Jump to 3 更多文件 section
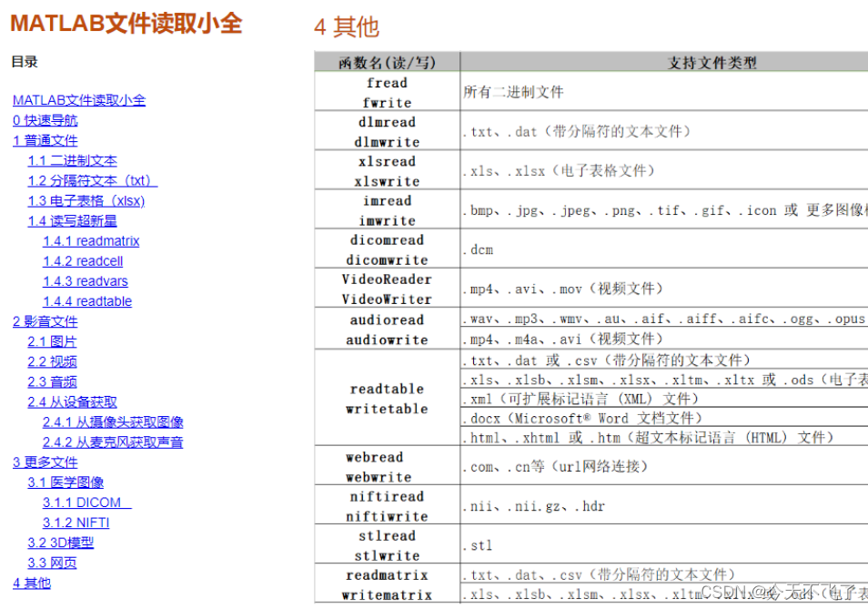This screenshot has width=868, height=609. click(45, 462)
